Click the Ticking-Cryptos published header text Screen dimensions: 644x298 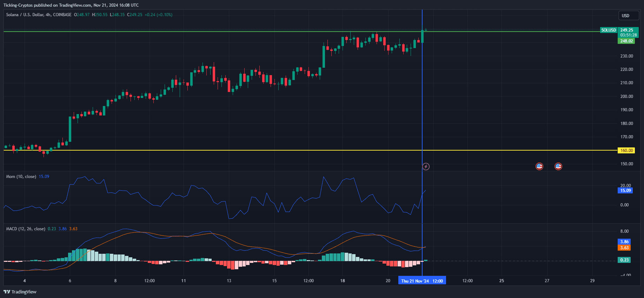(71, 5)
